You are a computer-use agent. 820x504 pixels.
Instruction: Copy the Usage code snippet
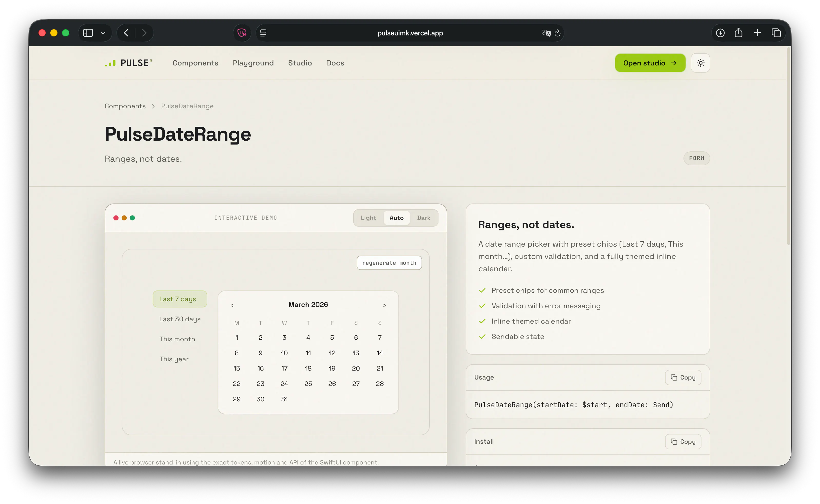(683, 377)
